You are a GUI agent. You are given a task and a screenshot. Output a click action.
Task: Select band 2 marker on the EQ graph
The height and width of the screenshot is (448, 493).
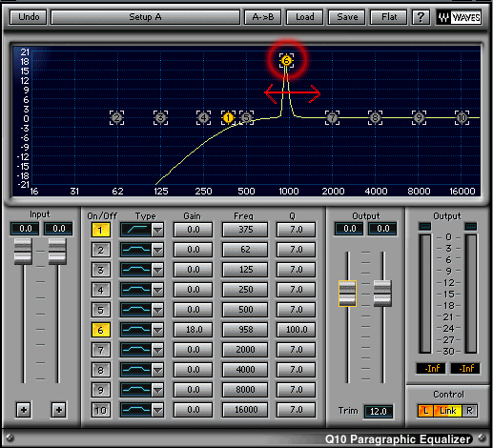click(117, 118)
